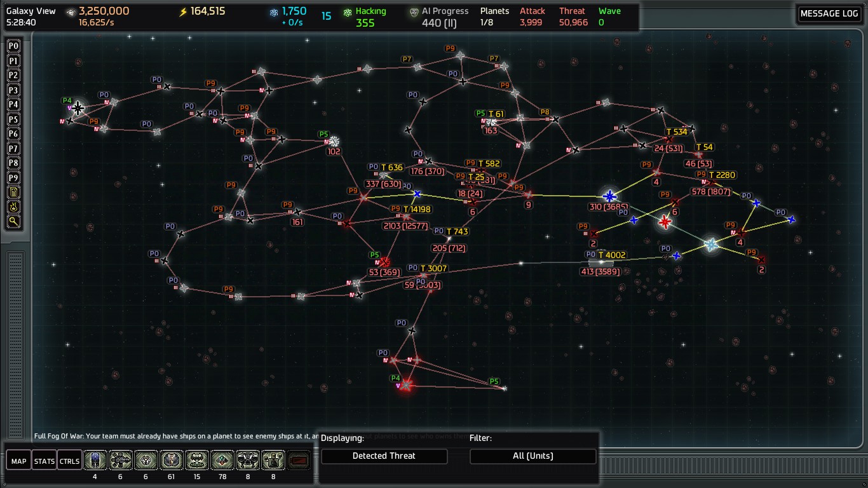Click the red battery icon in bottom bar

pyautogui.click(x=299, y=460)
